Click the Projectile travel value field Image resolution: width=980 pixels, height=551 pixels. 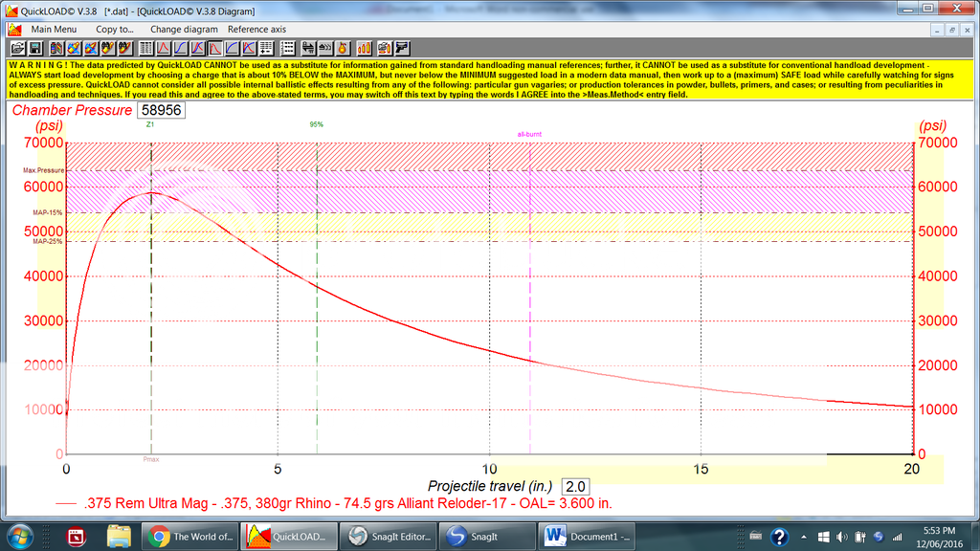tap(575, 486)
